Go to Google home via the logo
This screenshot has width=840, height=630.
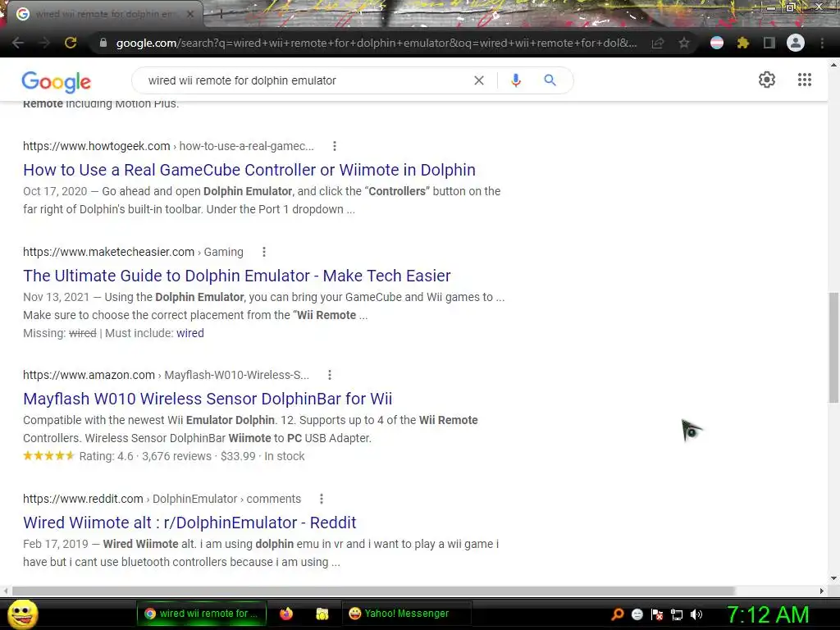(57, 82)
